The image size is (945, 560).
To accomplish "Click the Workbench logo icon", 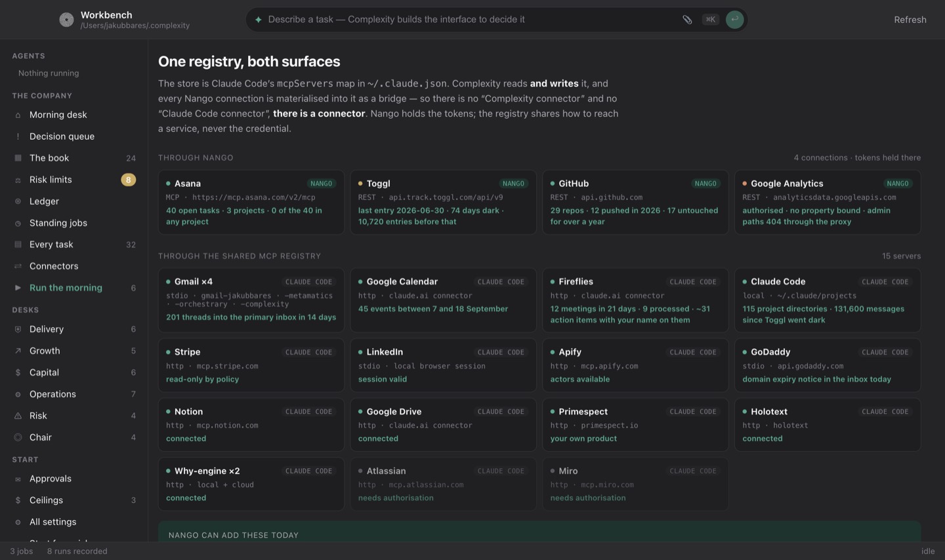I will (x=66, y=20).
